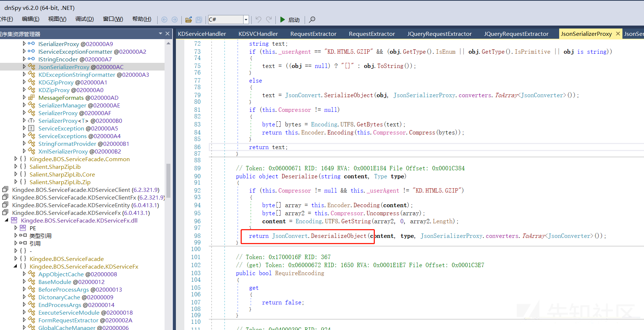Collapse the Kingdee.BOS.ServiceFacade.KDServiceFx namespace node

coord(15,266)
